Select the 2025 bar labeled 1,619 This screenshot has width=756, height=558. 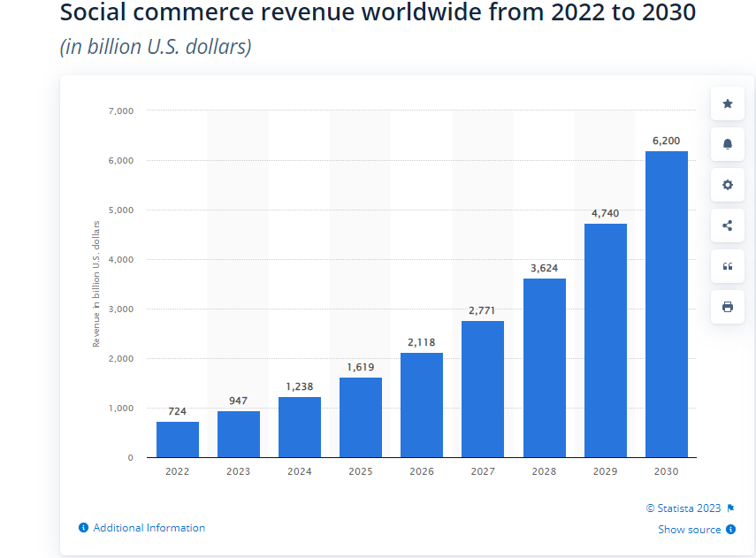click(x=361, y=417)
